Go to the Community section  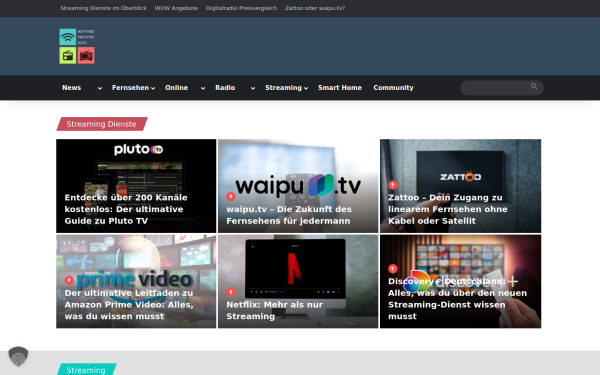click(393, 88)
